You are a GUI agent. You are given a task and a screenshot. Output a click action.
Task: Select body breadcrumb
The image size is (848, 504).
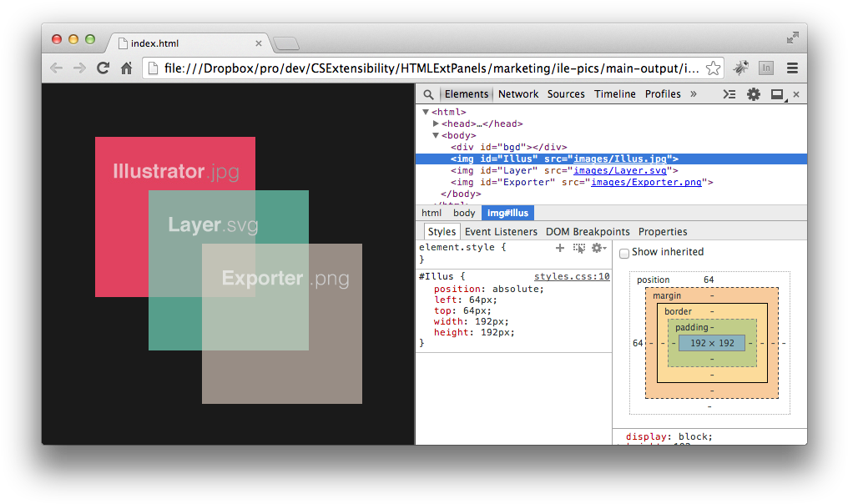click(x=464, y=213)
